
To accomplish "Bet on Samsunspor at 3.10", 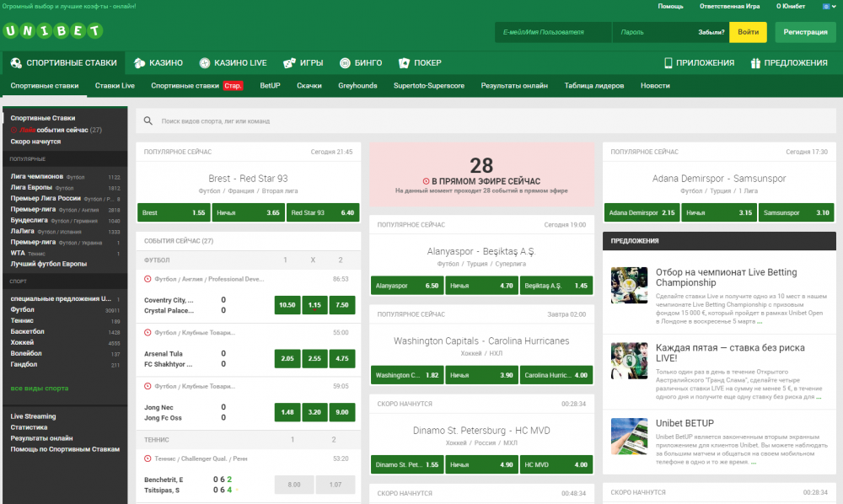I will pos(797,212).
